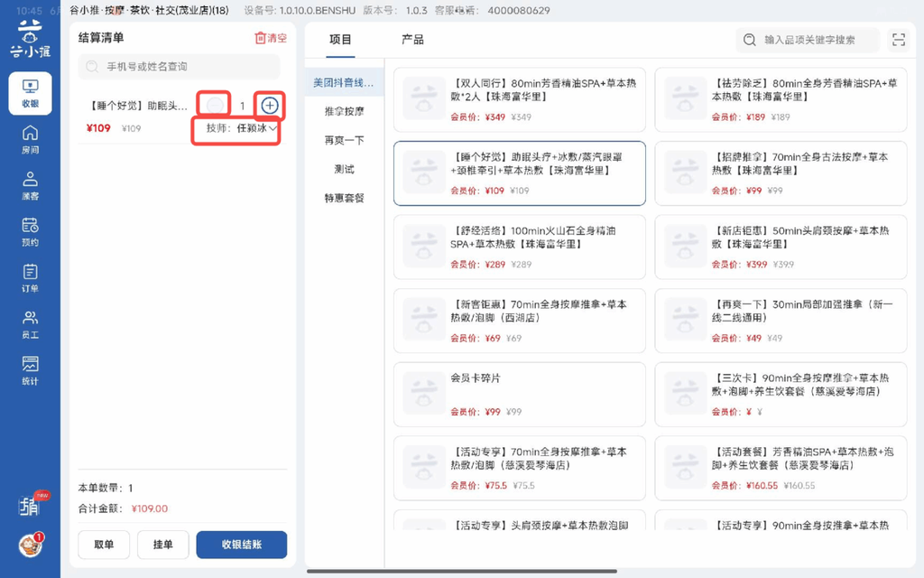Select the 【睡个好觉】助眠头疗 item card in grid
Image resolution: width=924 pixels, height=578 pixels.
tap(519, 173)
